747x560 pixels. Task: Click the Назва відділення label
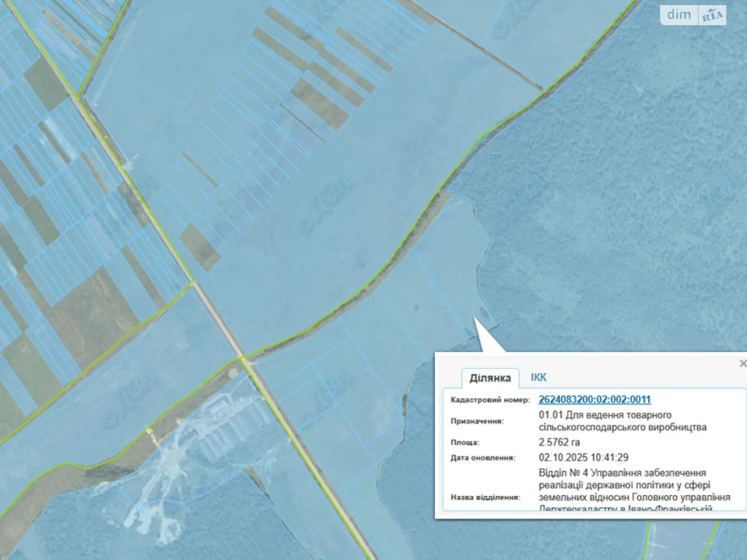coord(485,497)
